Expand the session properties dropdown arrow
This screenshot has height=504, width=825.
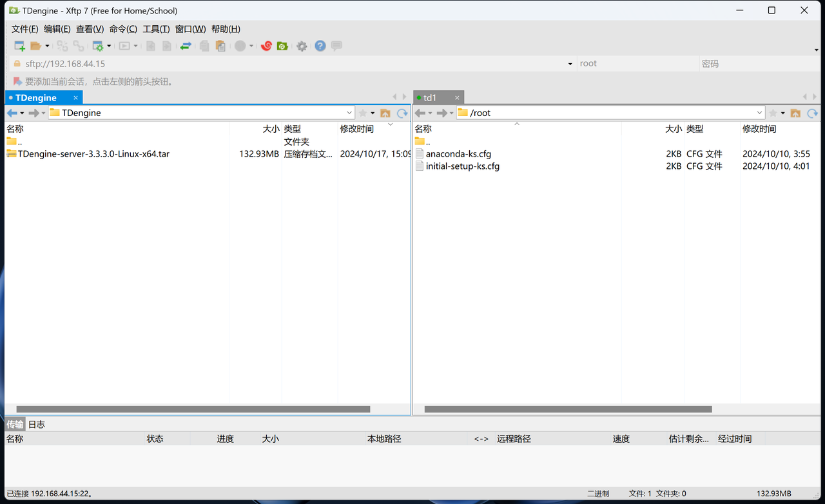(109, 46)
